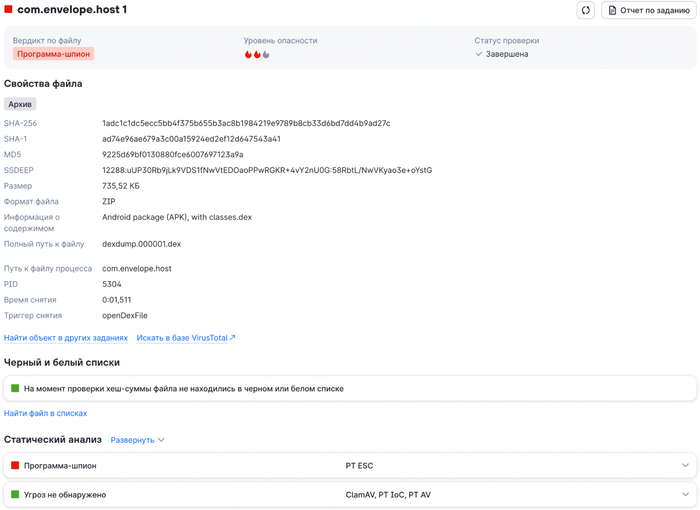Image resolution: width=700 pixels, height=510 pixels.
Task: Click the "Архив" file type tag
Action: 20,104
